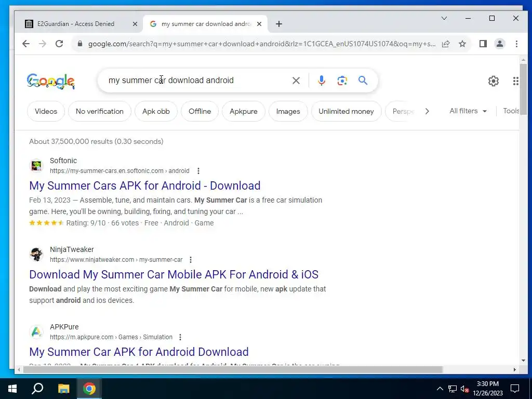Open more options for the APKPure result
This screenshot has height=399, width=532.
[180, 337]
